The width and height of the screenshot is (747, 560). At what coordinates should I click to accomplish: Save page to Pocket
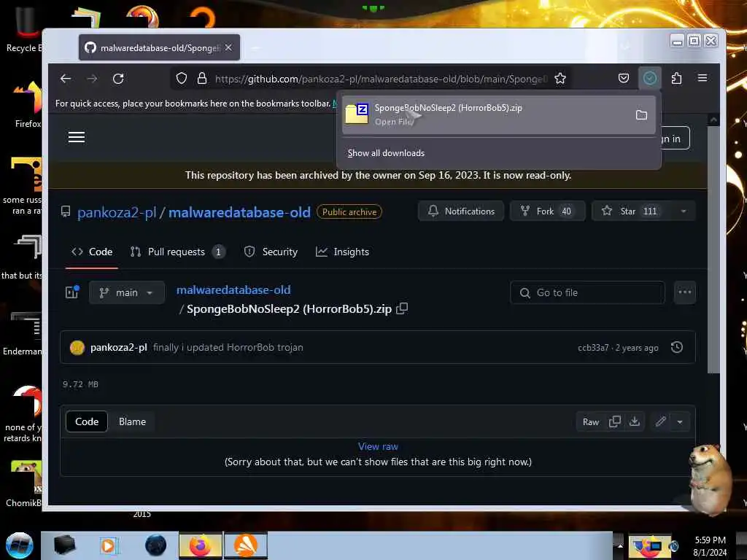click(x=624, y=78)
